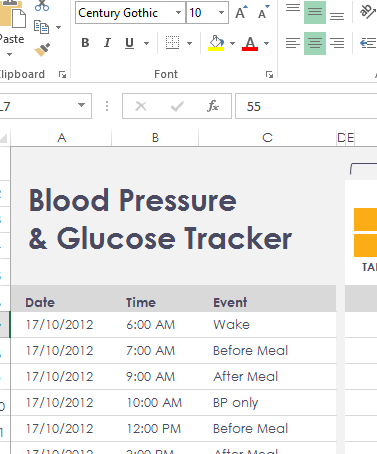Select the After Meal cell at 9:00 AM

click(x=267, y=377)
